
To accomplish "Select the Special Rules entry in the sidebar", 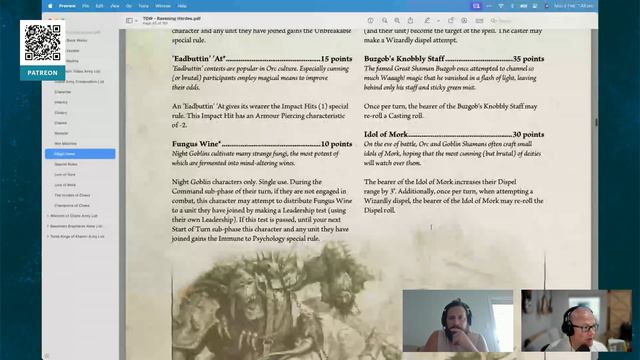I will (x=66, y=164).
